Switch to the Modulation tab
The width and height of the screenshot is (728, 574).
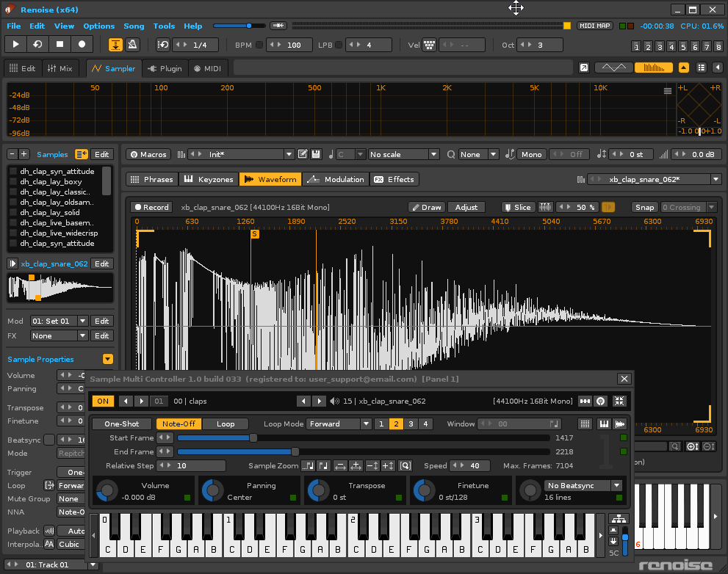pyautogui.click(x=336, y=179)
